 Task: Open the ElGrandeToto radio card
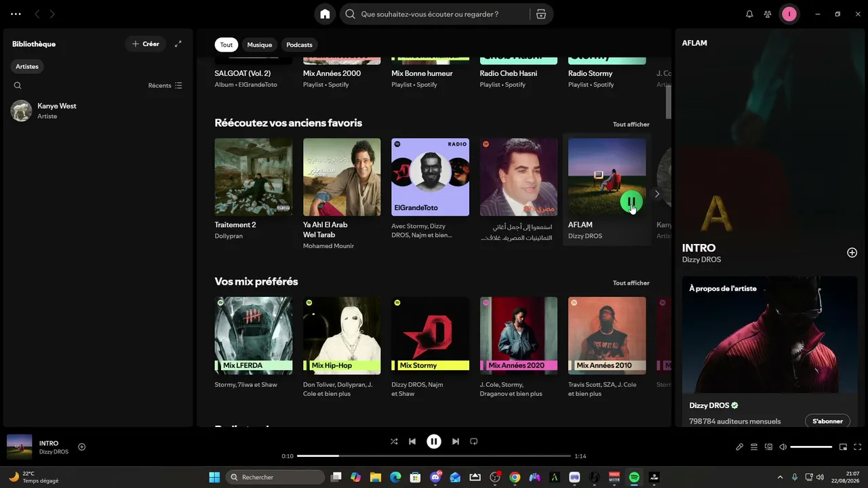pyautogui.click(x=430, y=190)
